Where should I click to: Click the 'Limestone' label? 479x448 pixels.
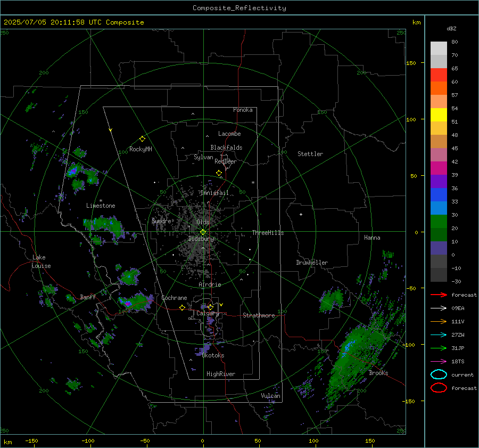[101, 206]
